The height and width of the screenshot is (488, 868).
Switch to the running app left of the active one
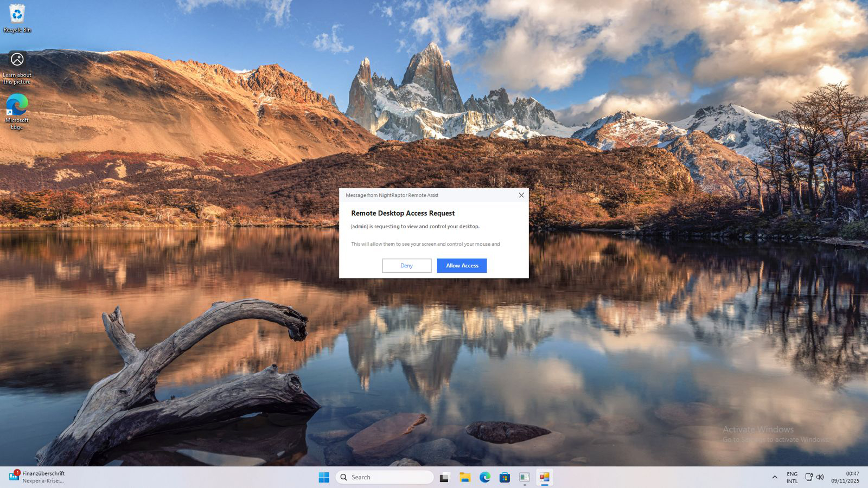525,477
